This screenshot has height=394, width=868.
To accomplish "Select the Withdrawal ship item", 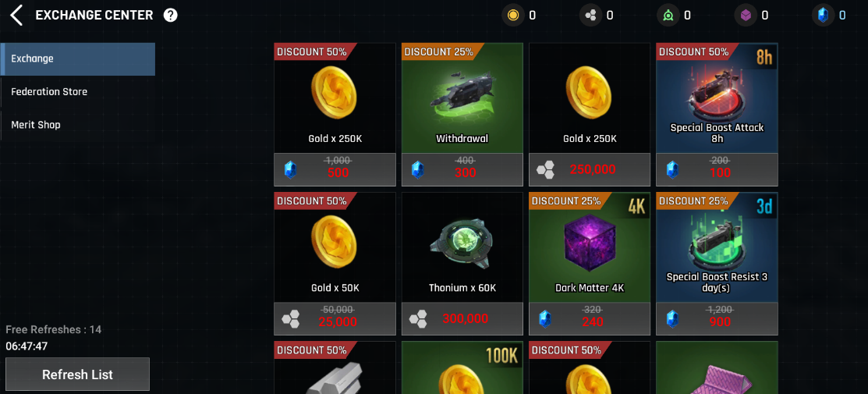I will (462, 98).
